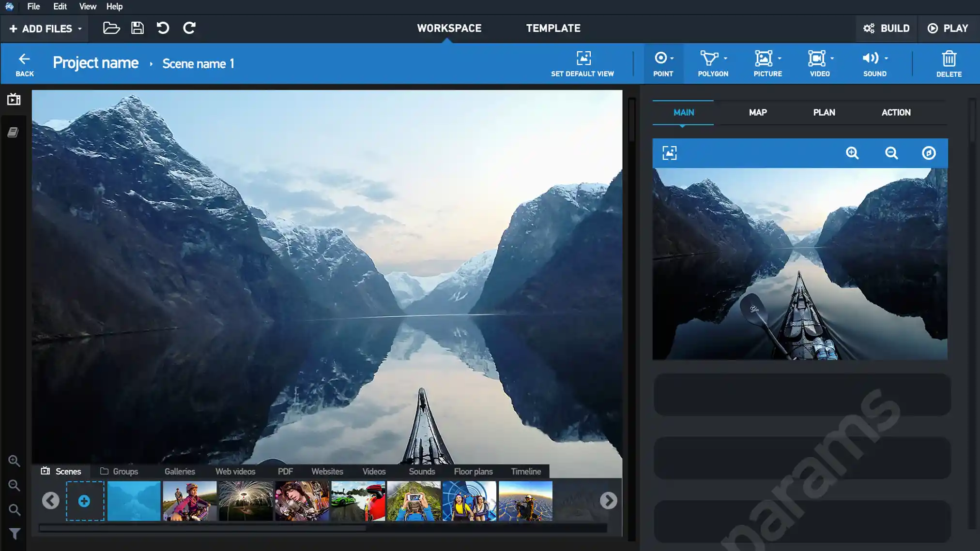Select the Main params tab
Image resolution: width=980 pixels, height=551 pixels.
(x=683, y=112)
